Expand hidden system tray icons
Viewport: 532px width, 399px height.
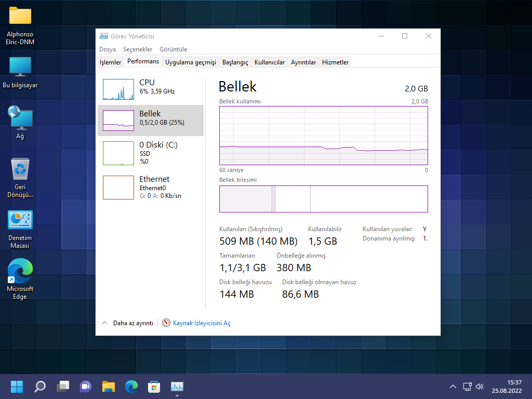point(453,387)
